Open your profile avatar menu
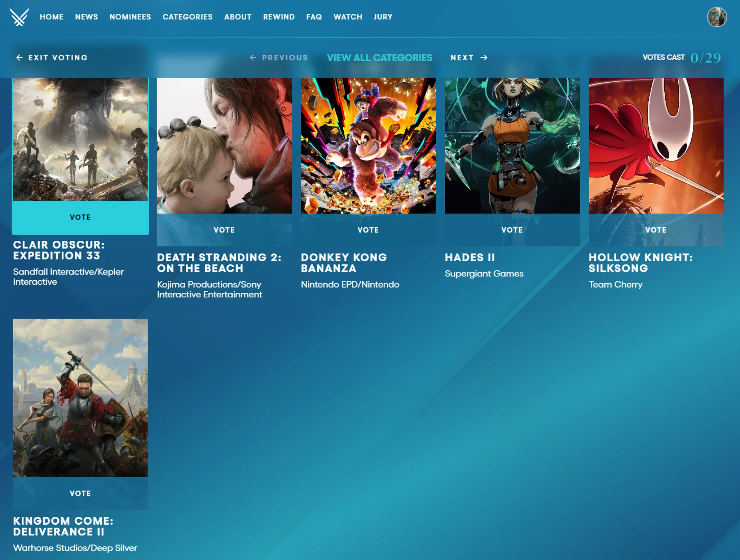This screenshot has width=740, height=560. pos(716,16)
